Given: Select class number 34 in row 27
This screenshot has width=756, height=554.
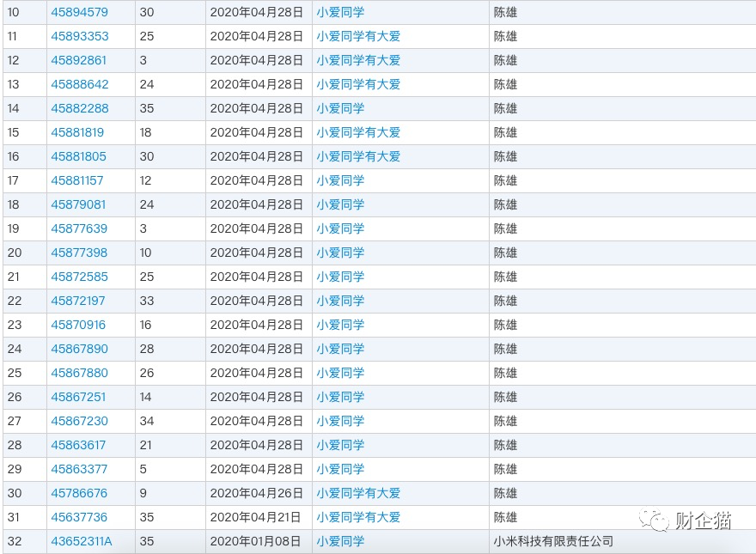Looking at the screenshot, I should [147, 422].
